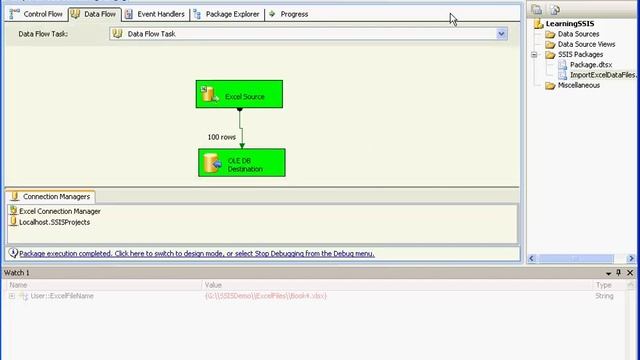Click the Watch Value column header

coord(396,285)
